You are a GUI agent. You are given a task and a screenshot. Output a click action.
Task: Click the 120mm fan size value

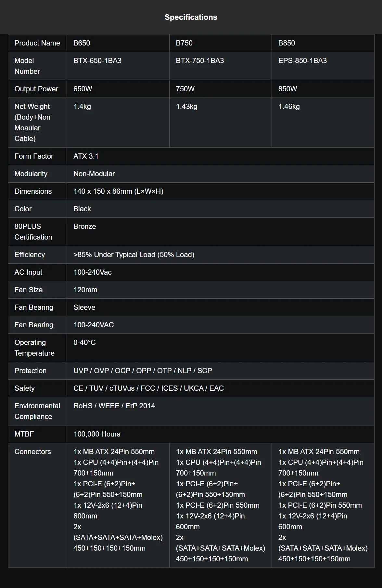click(x=85, y=290)
